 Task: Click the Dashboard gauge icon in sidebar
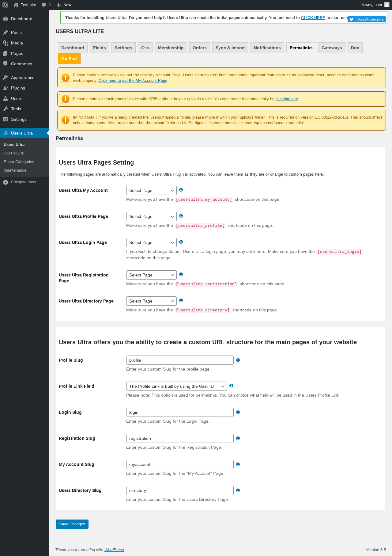click(x=6, y=19)
